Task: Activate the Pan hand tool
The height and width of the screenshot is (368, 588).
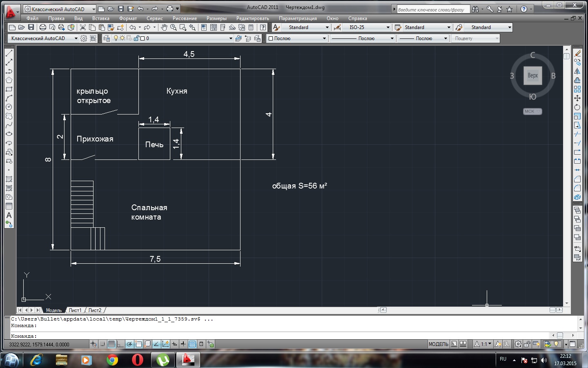Action: pyautogui.click(x=164, y=27)
